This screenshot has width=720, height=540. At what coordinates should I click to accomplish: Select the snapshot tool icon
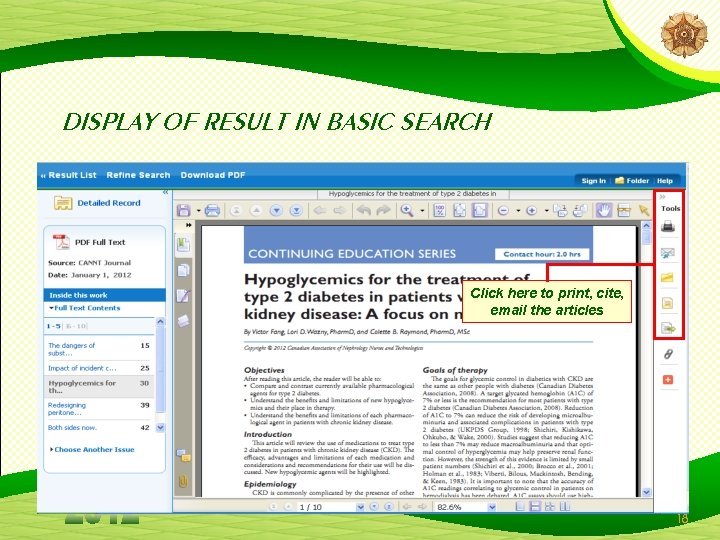(624, 211)
